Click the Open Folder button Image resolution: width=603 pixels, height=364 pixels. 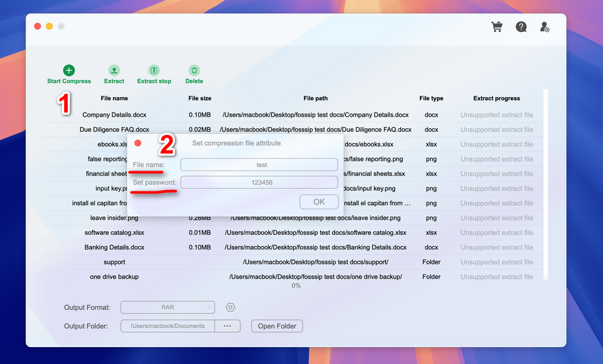click(x=277, y=326)
